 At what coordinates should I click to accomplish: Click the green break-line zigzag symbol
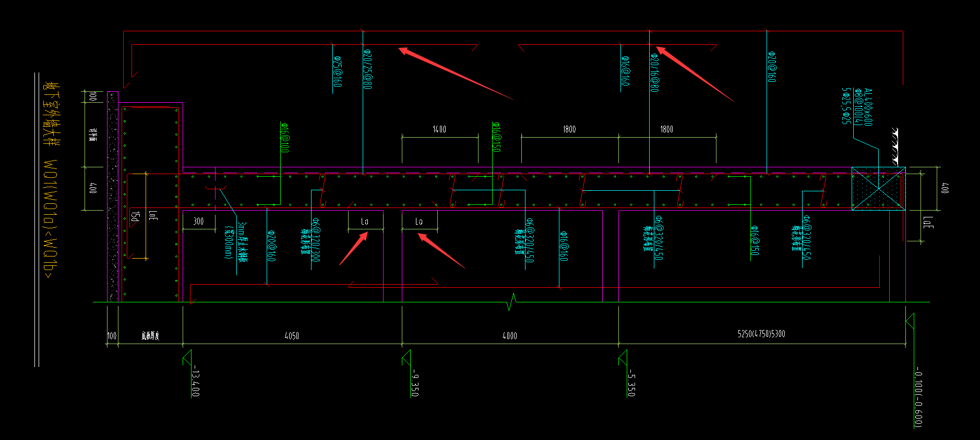click(x=511, y=302)
